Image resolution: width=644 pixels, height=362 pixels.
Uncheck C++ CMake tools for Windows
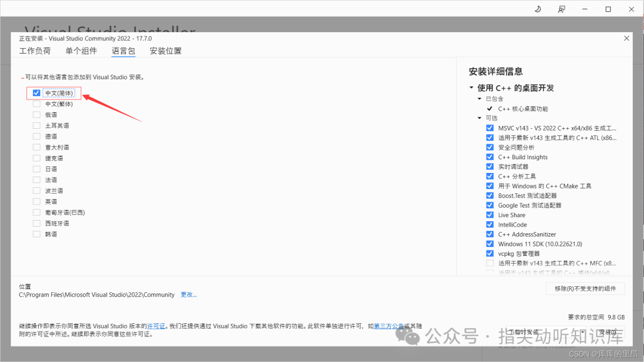tap(490, 185)
